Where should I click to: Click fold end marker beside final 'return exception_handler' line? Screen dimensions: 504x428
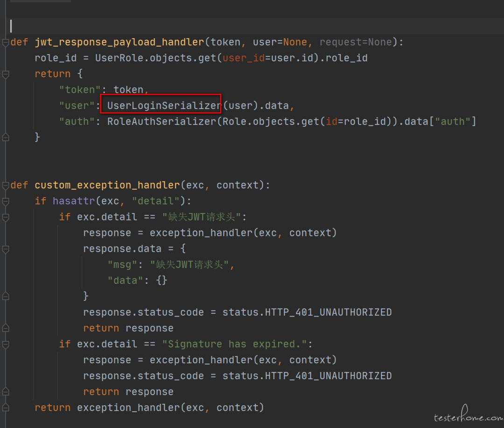pyautogui.click(x=6, y=408)
